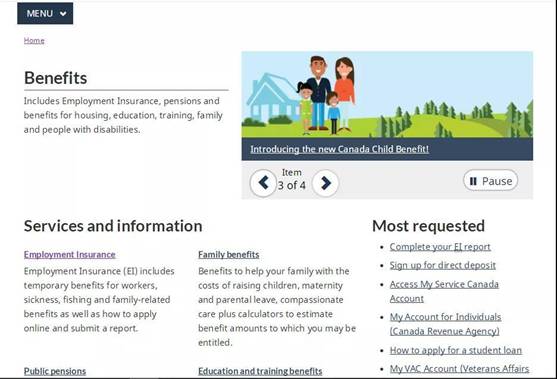Open My VAC Account link
The width and height of the screenshot is (557, 379).
(459, 369)
